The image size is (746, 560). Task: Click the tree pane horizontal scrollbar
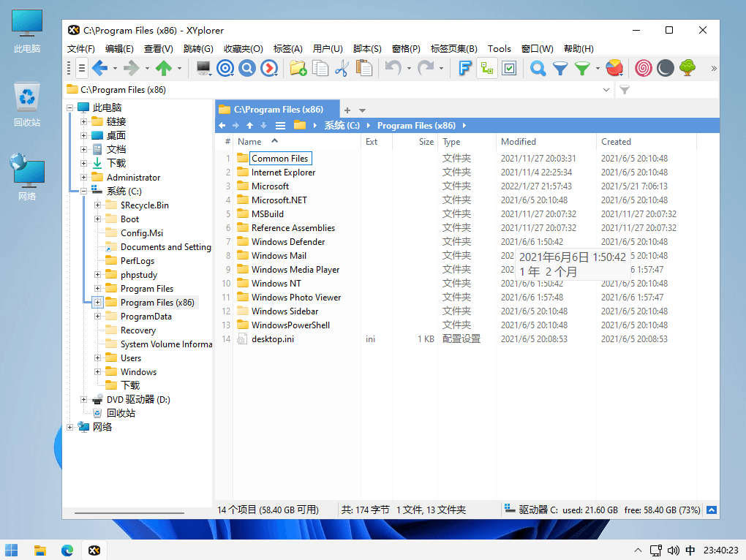pyautogui.click(x=129, y=513)
